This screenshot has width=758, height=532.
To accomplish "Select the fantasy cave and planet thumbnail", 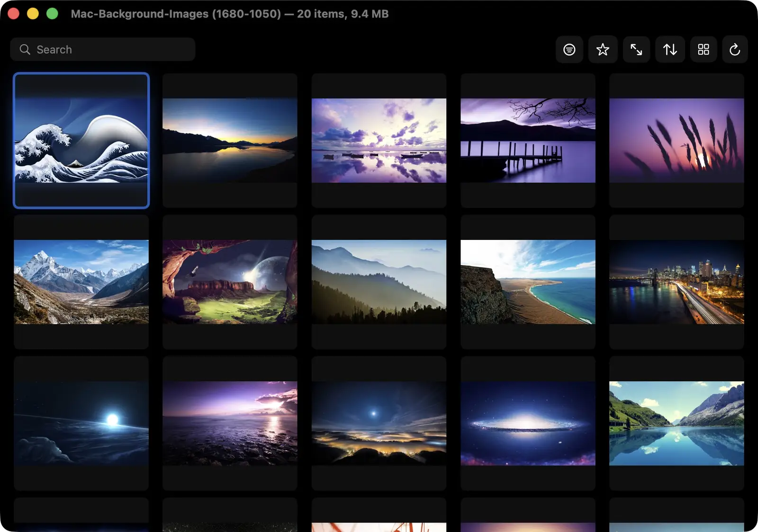I will tap(230, 282).
